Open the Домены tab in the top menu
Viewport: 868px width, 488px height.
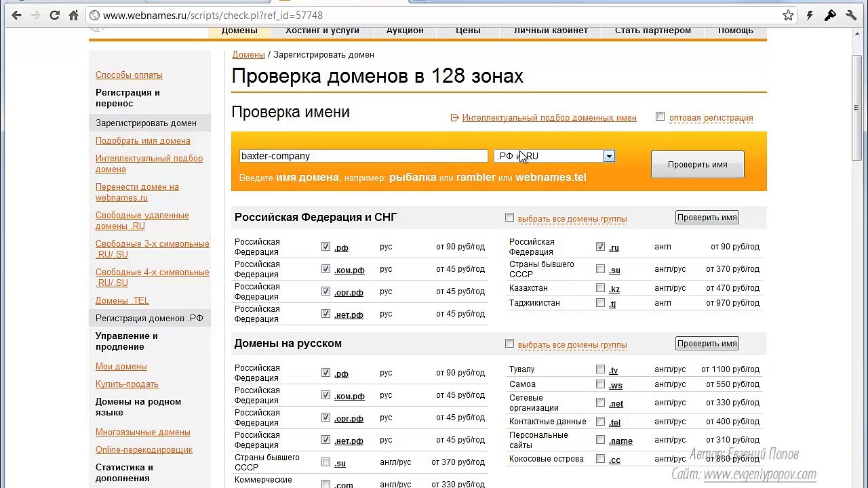click(x=239, y=31)
